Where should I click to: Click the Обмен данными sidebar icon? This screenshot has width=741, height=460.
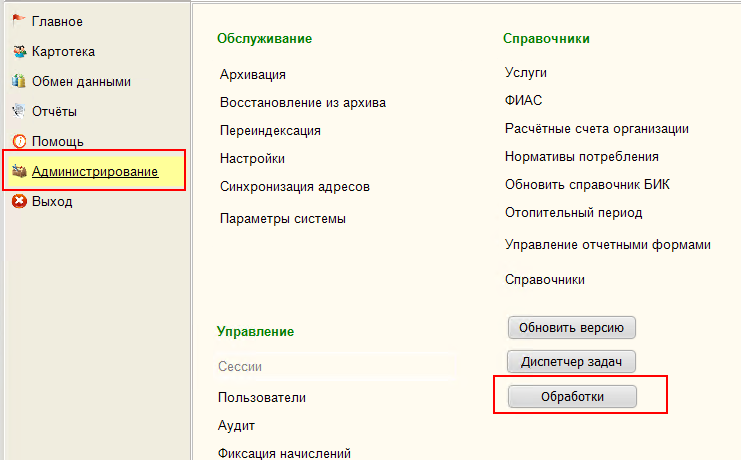[19, 81]
